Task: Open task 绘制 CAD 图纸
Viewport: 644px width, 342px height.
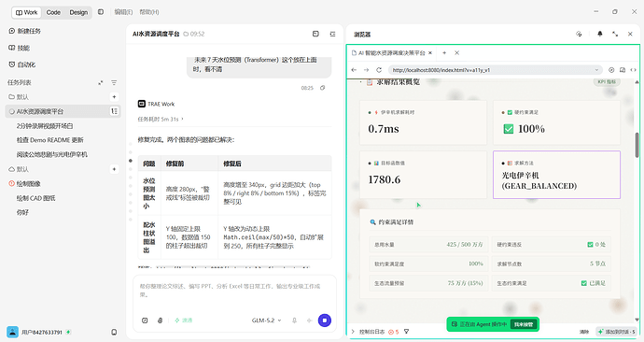Action: point(35,198)
